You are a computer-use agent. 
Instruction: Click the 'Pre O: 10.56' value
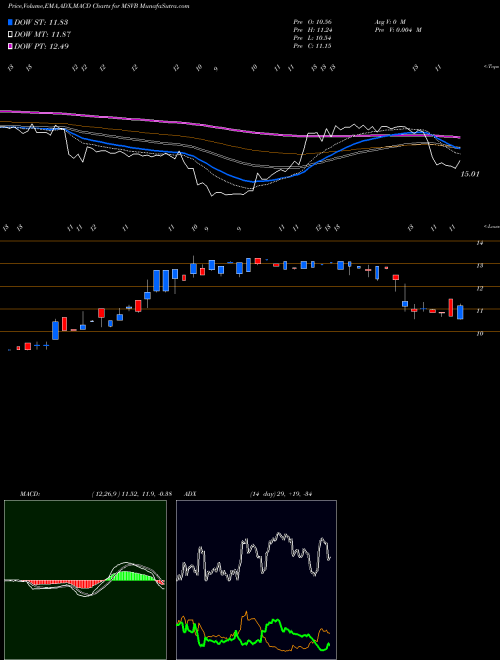click(x=313, y=21)
